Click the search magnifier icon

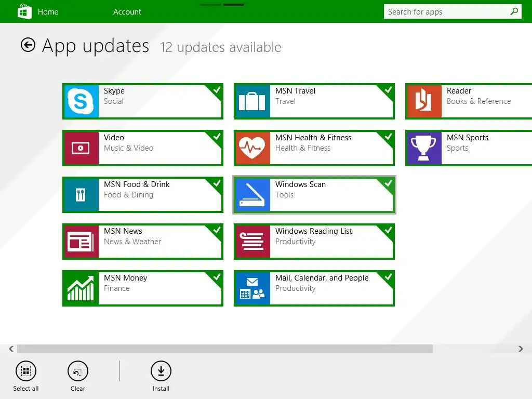[514, 11]
